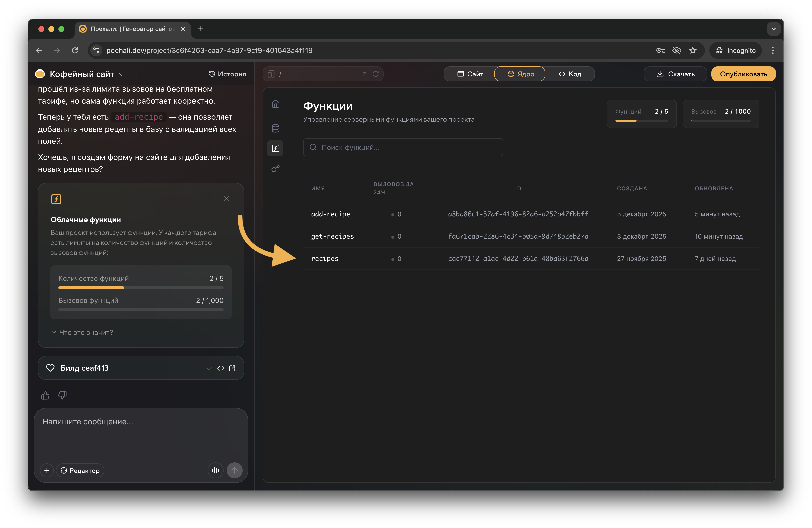Open the database section in the sidebar
The height and width of the screenshot is (528, 812).
tap(275, 128)
